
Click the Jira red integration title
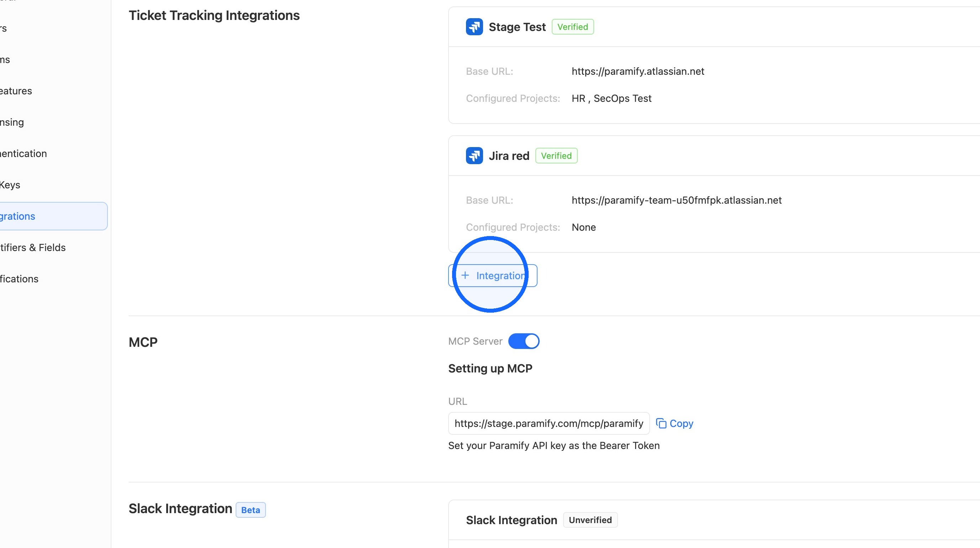pyautogui.click(x=509, y=156)
